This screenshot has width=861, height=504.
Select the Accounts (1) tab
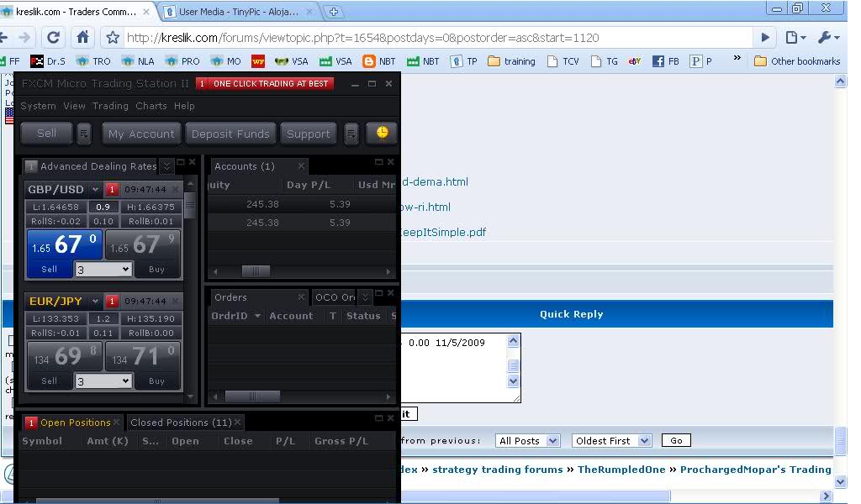(x=245, y=166)
